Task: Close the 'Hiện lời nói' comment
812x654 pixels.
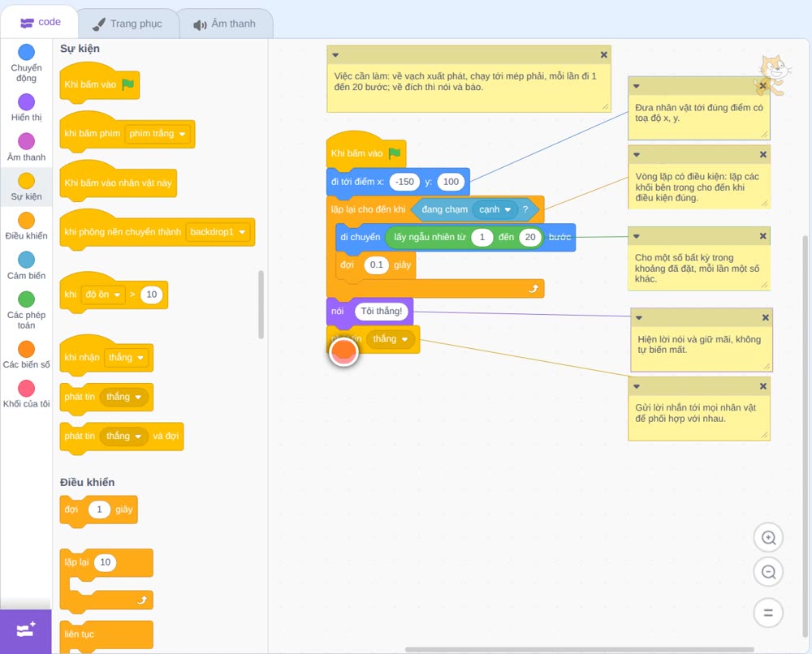Action: point(766,317)
